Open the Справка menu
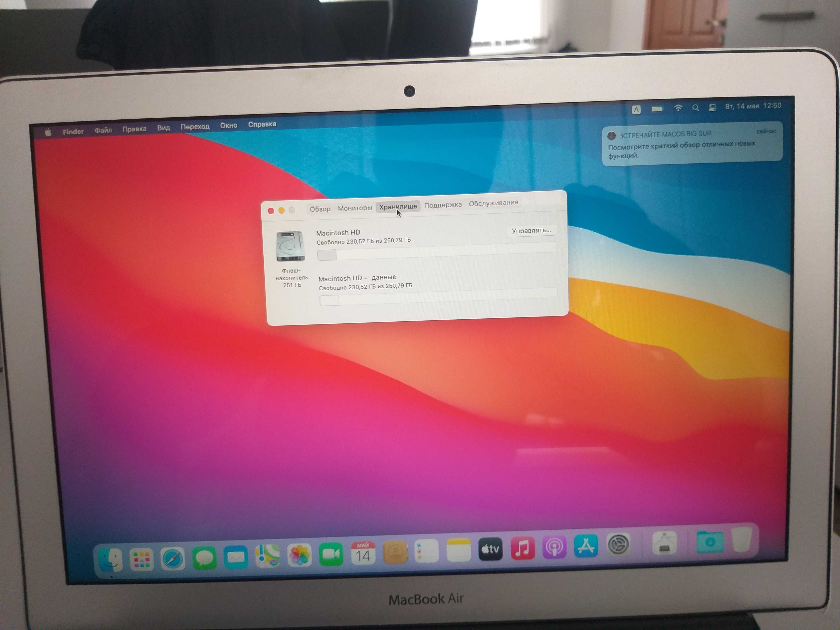This screenshot has width=840, height=630. 262,124
